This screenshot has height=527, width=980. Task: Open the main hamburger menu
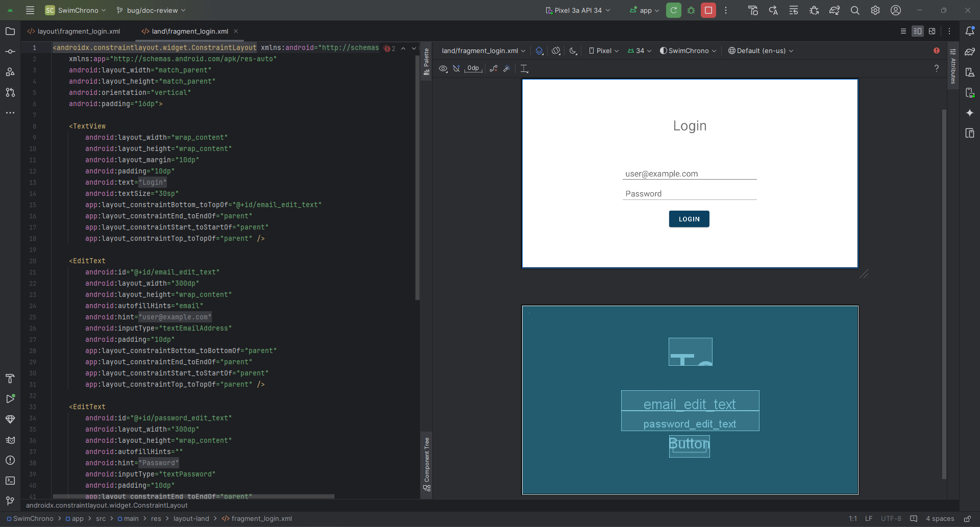pyautogui.click(x=30, y=10)
